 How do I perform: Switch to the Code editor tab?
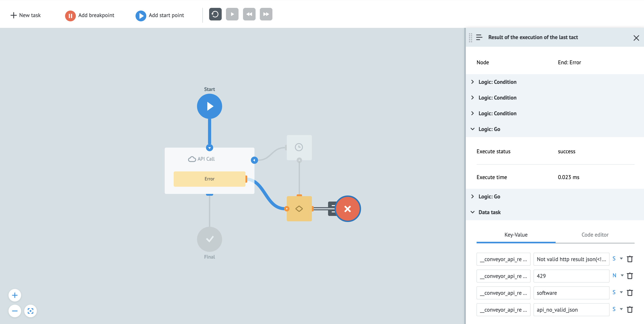click(595, 235)
